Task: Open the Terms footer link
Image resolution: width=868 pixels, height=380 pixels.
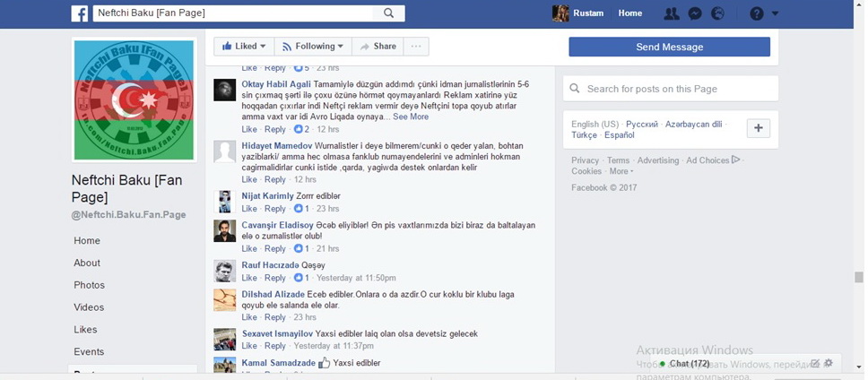Action: point(619,160)
